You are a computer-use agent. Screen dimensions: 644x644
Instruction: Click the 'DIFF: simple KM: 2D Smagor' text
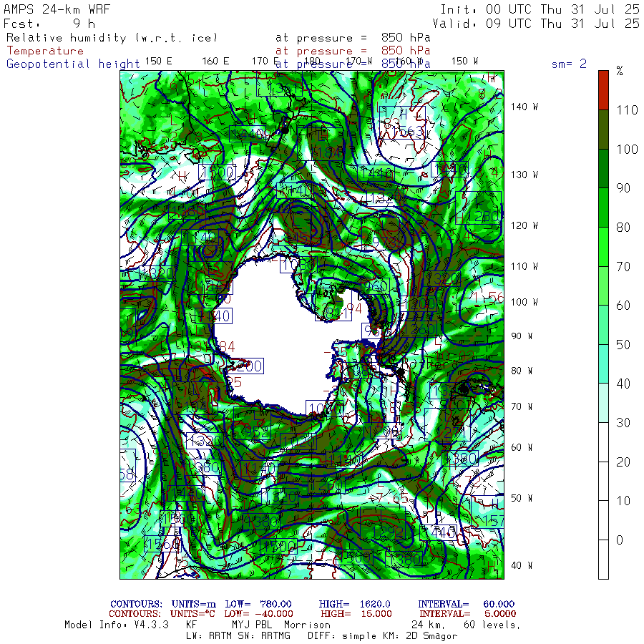pos(383,636)
